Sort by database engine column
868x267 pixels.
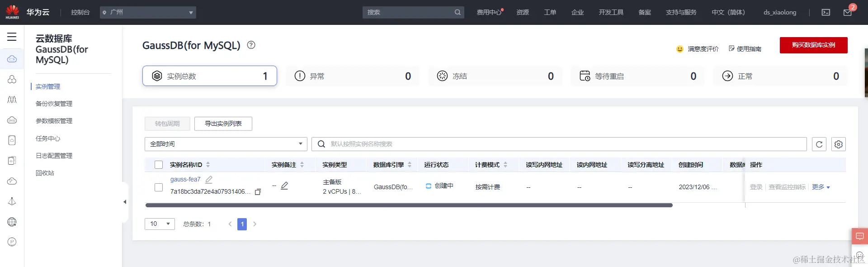click(x=410, y=165)
